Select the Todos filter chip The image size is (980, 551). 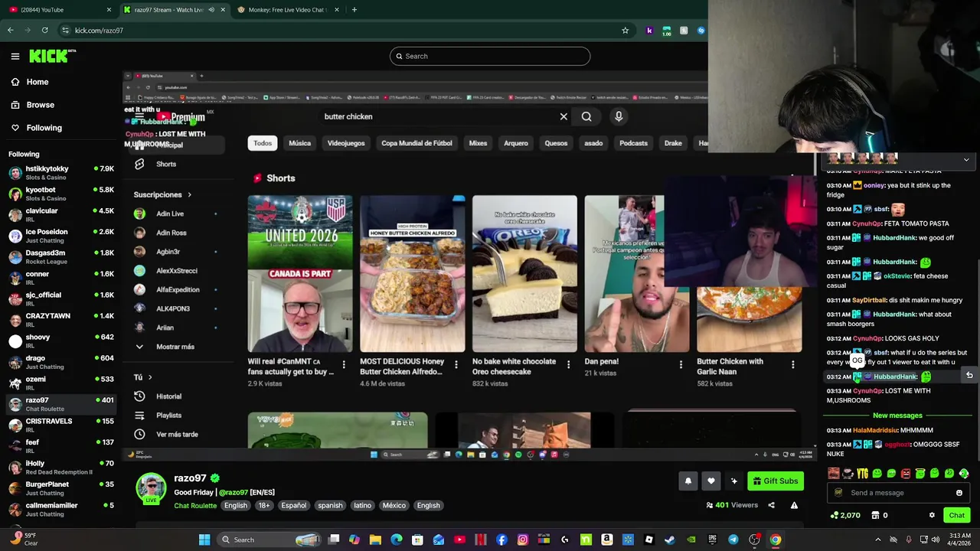point(263,143)
